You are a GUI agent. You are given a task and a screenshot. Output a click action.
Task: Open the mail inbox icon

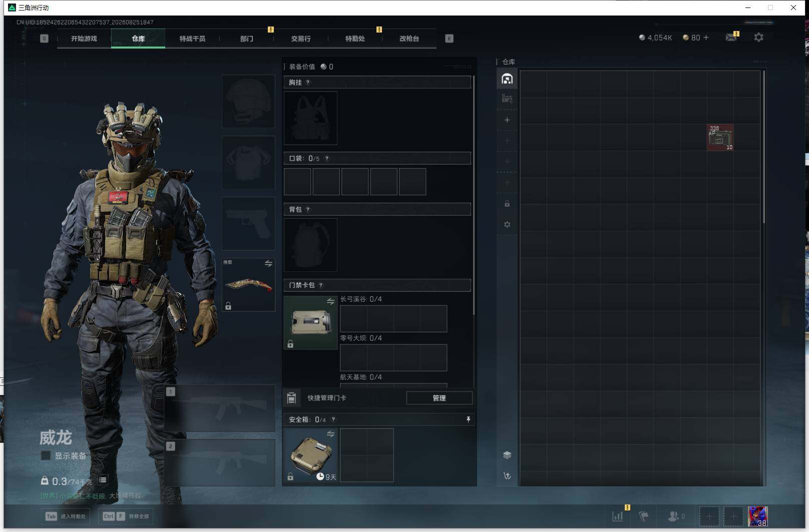731,38
